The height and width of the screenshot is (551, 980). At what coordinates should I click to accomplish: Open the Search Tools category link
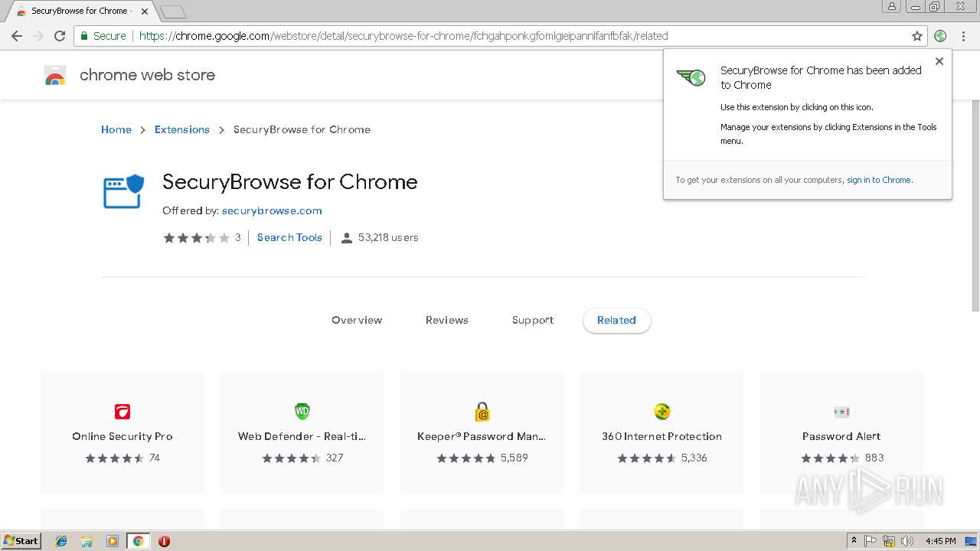point(289,237)
